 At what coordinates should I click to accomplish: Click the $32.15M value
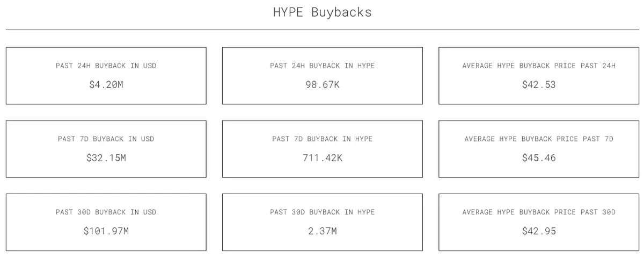tap(106, 158)
